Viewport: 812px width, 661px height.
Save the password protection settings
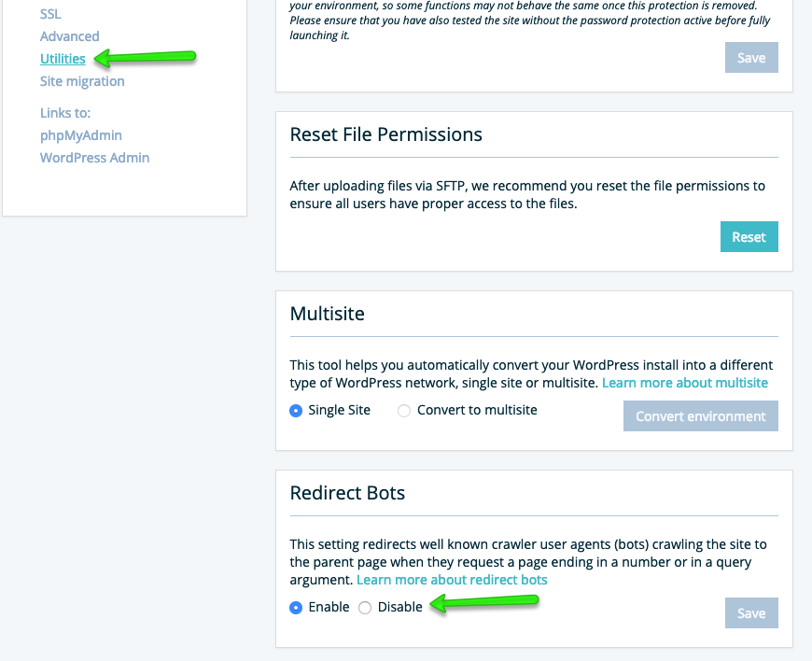[x=751, y=57]
